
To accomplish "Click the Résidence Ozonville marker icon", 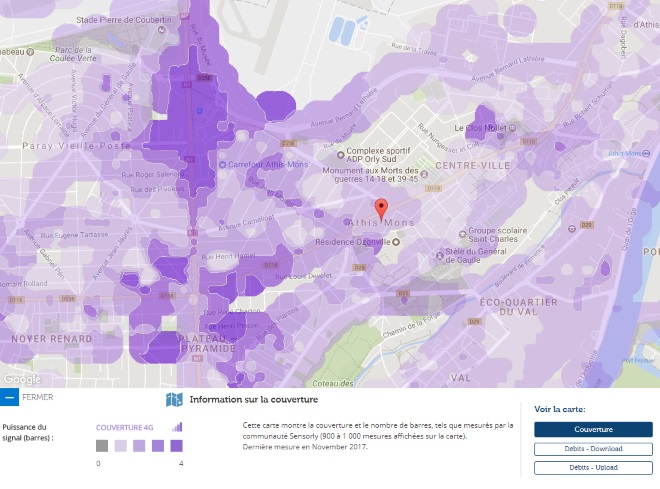I will tap(397, 242).
